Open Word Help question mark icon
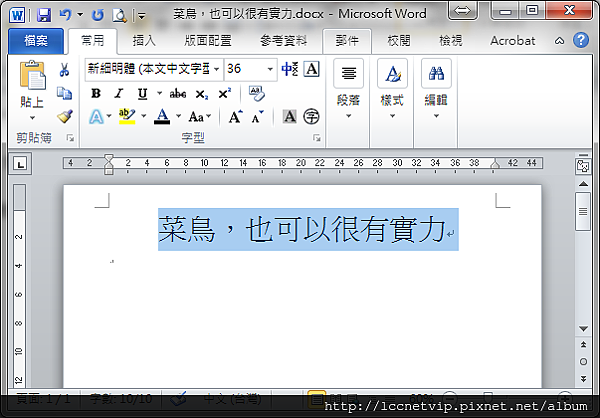Image resolution: width=600 pixels, height=418 pixels. point(581,40)
